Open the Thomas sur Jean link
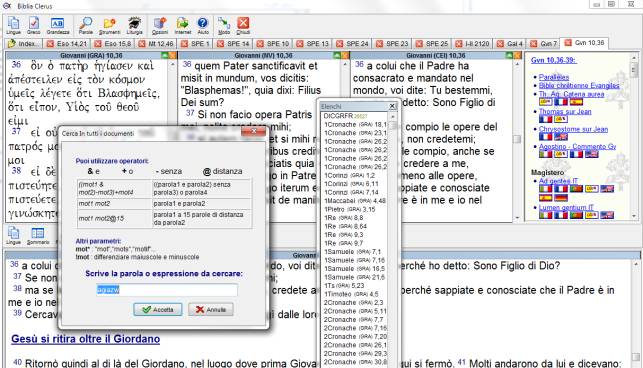The width and height of the screenshot is (643, 368). [565, 111]
